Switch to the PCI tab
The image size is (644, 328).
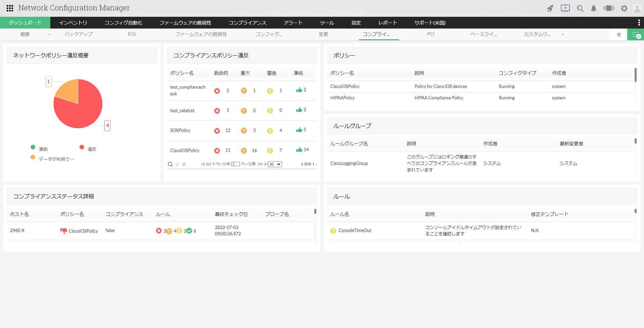pyautogui.click(x=431, y=34)
